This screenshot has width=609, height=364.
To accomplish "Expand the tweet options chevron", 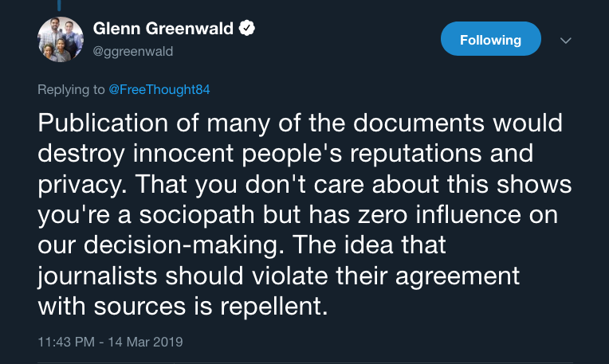I will (x=566, y=40).
